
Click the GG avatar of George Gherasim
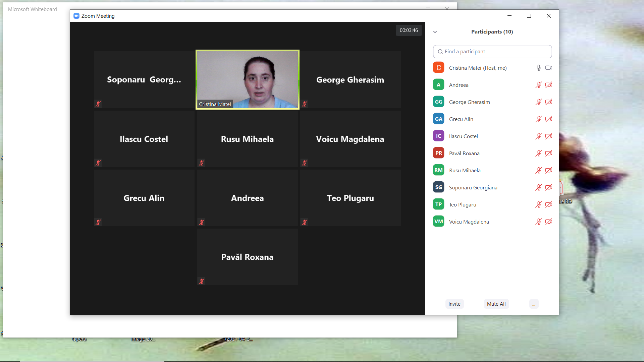(438, 102)
